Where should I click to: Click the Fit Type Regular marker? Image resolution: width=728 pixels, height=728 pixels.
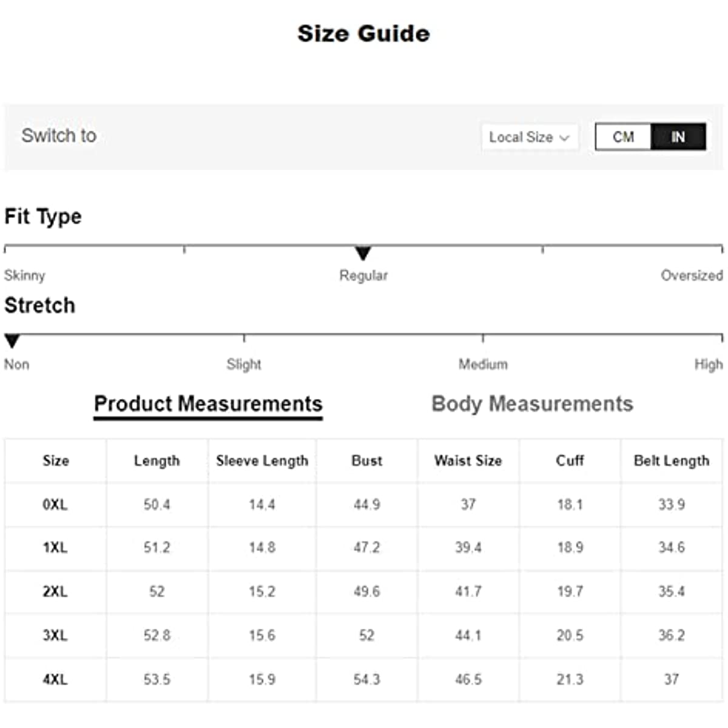pos(363,253)
